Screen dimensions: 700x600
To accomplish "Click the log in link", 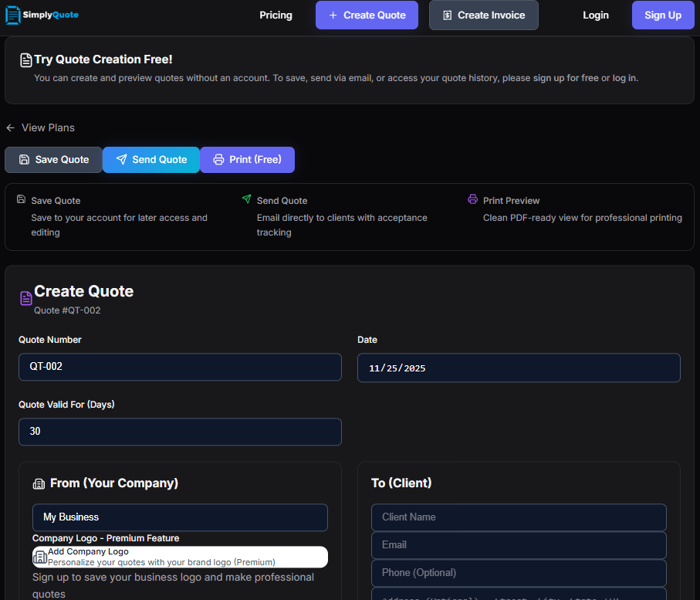I will pos(624,77).
